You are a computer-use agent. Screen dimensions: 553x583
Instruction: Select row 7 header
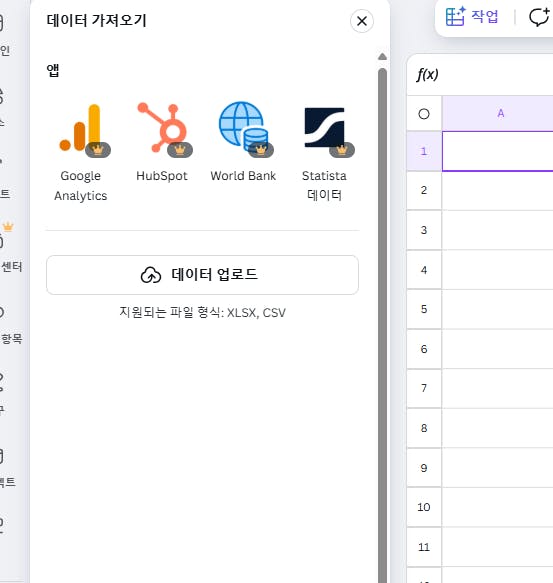point(424,389)
